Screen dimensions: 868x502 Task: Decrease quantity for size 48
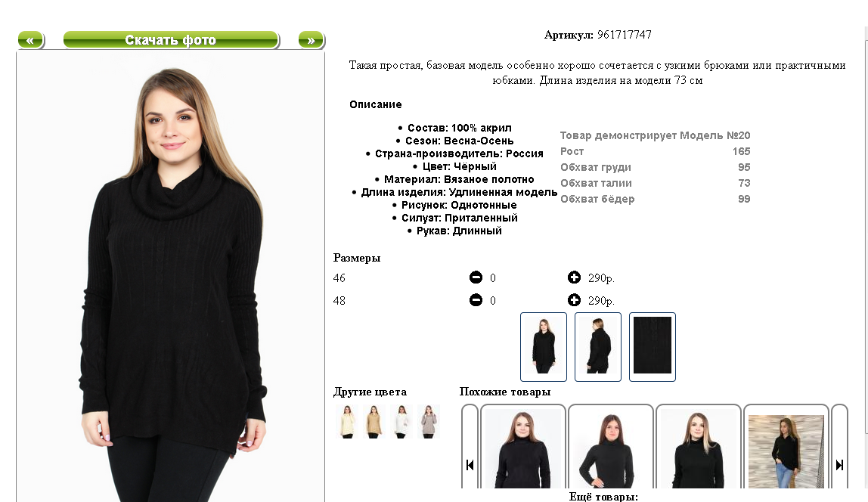click(476, 300)
